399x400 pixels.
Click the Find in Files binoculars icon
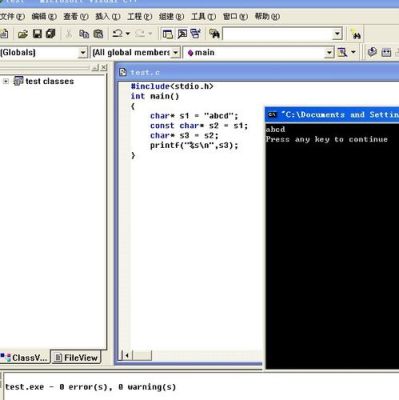(214, 34)
